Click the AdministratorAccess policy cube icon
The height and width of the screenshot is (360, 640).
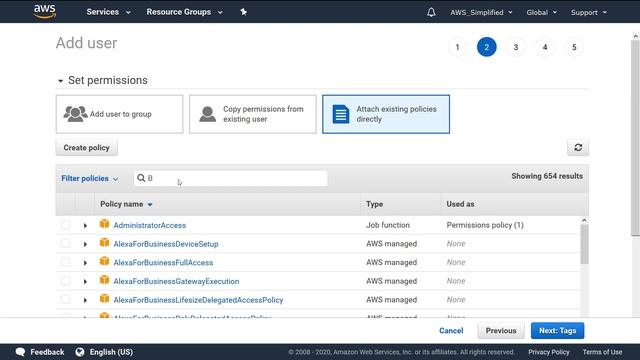pos(104,224)
